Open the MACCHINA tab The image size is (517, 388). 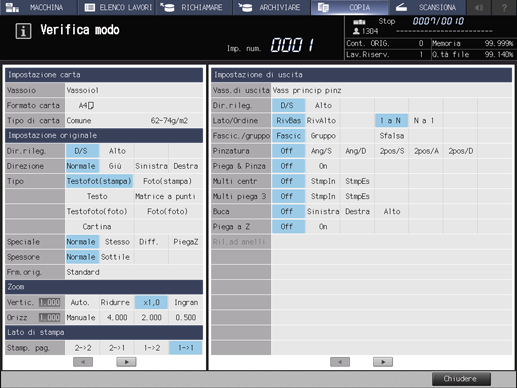tap(38, 7)
